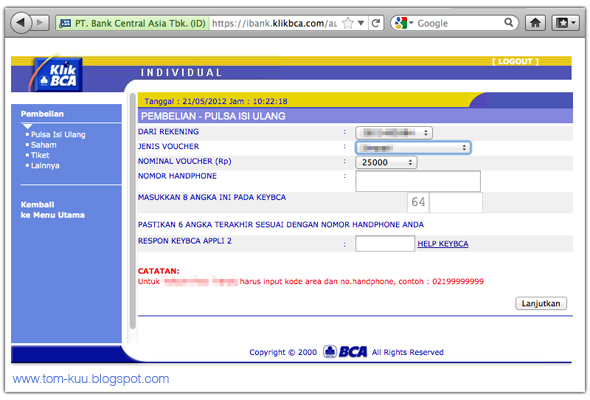Viewport: 590px width, 400px height.
Task: Select the Tiket menu item
Action: [40, 155]
